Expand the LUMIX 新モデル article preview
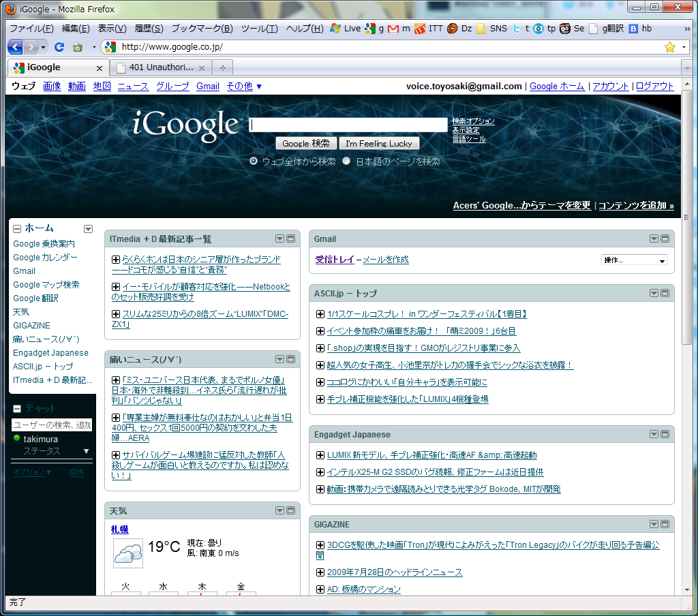 point(320,455)
